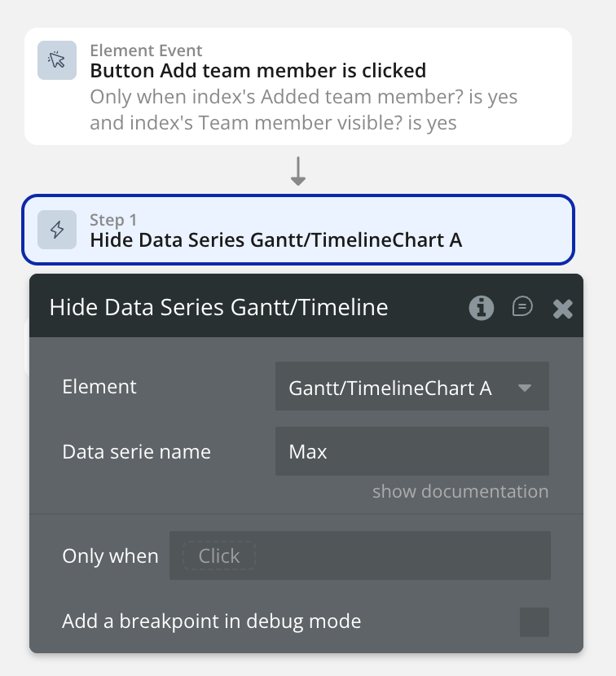Click the event's gray Only when condition text
This screenshot has height=676, width=616.
click(303, 110)
